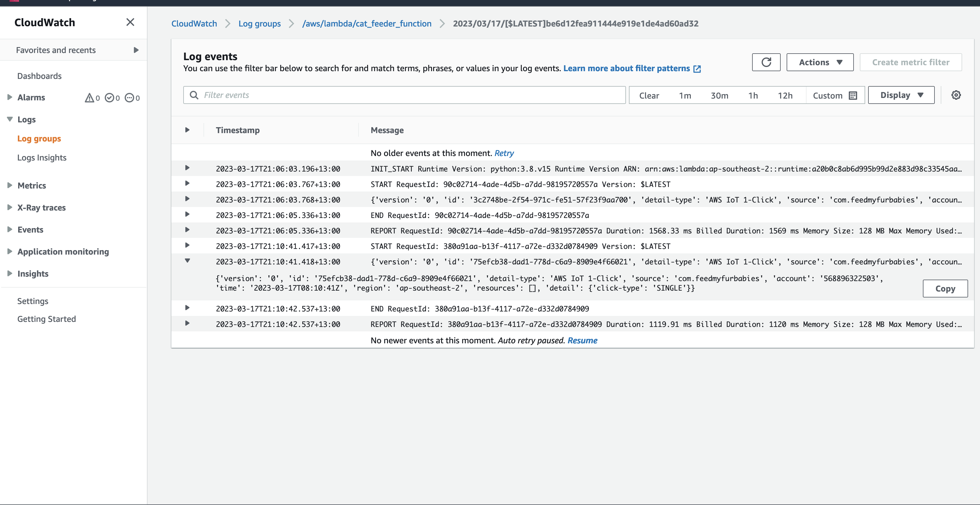Click the search magnifier in filter bar
Viewport: 980px width, 505px height.
[194, 95]
